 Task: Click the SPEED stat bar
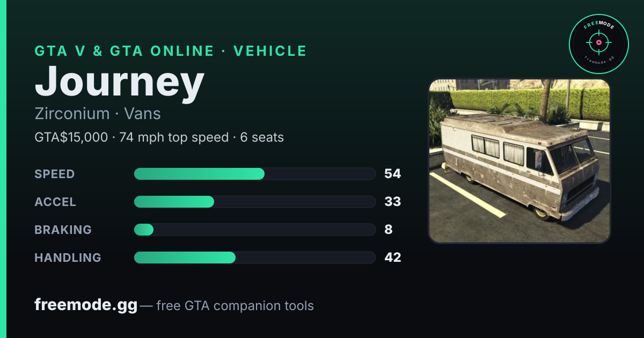254,174
